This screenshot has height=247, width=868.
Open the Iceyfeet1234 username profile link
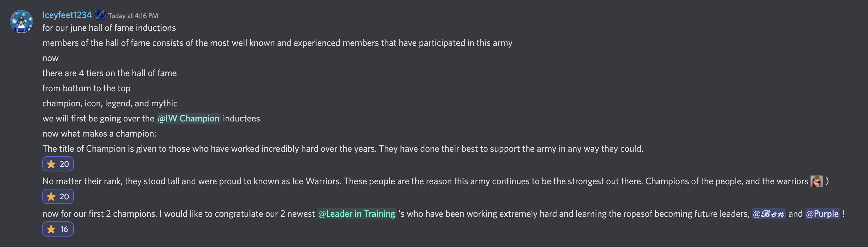coord(67,15)
